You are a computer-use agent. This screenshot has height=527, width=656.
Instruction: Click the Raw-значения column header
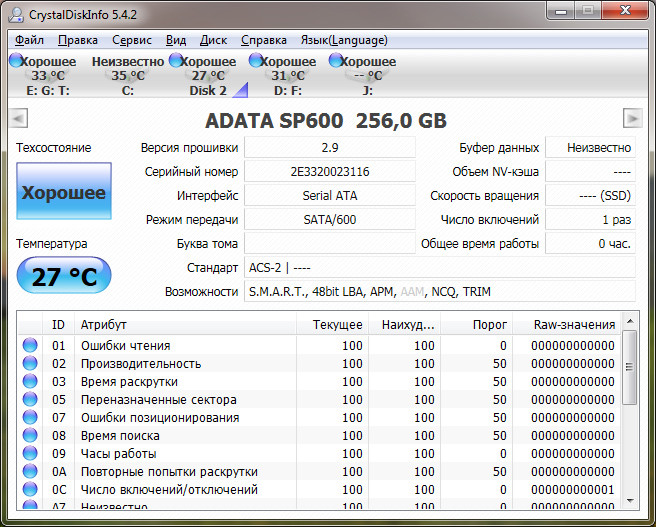click(566, 325)
